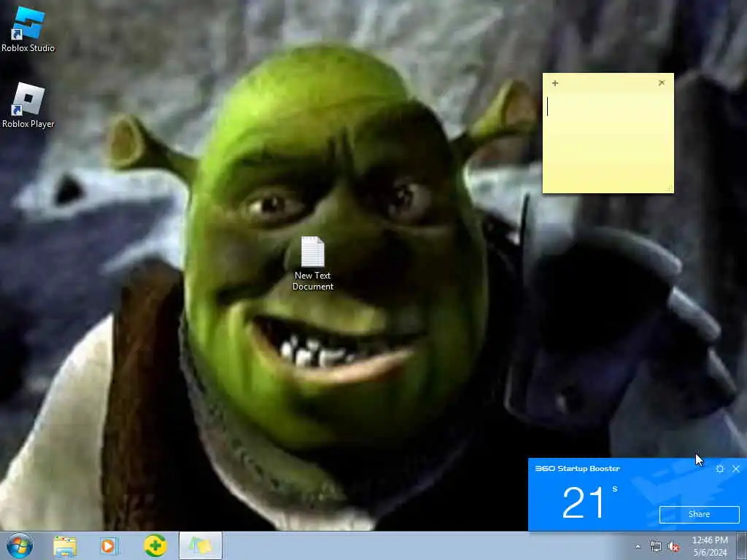Viewport: 747px width, 560px height.
Task: Click the Show Desktop strip at taskbar end
Action: (741, 546)
